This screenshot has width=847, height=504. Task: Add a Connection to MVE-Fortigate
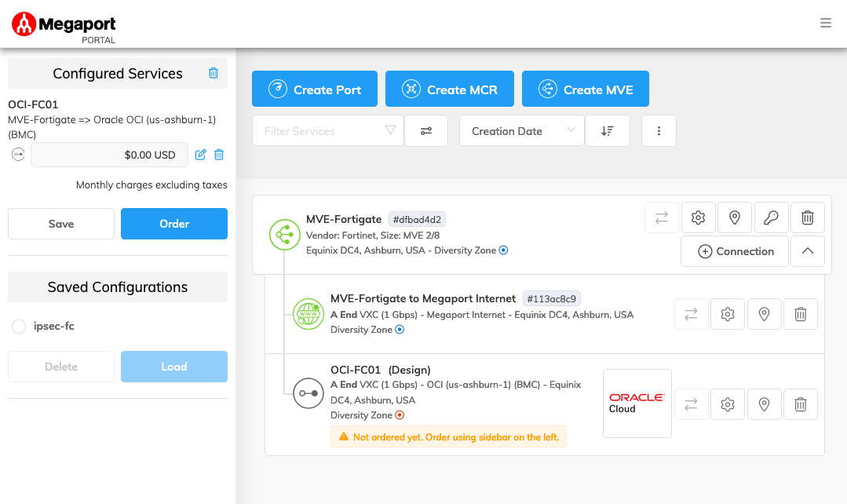click(x=735, y=251)
